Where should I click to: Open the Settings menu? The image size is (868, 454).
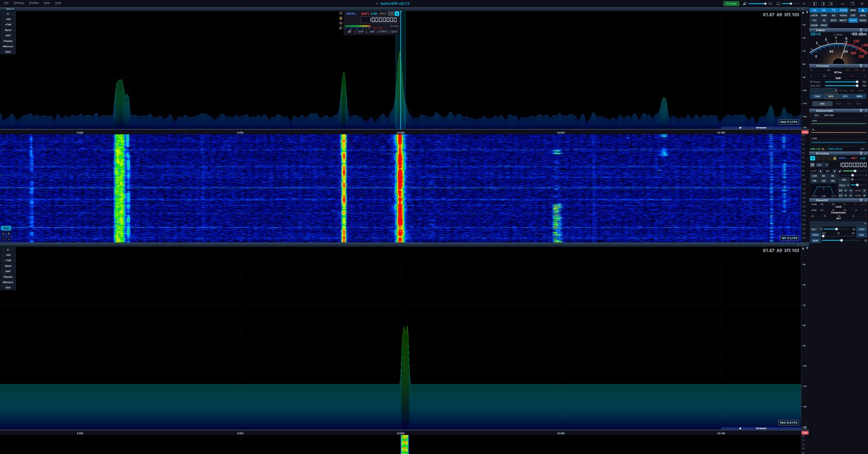[19, 3]
